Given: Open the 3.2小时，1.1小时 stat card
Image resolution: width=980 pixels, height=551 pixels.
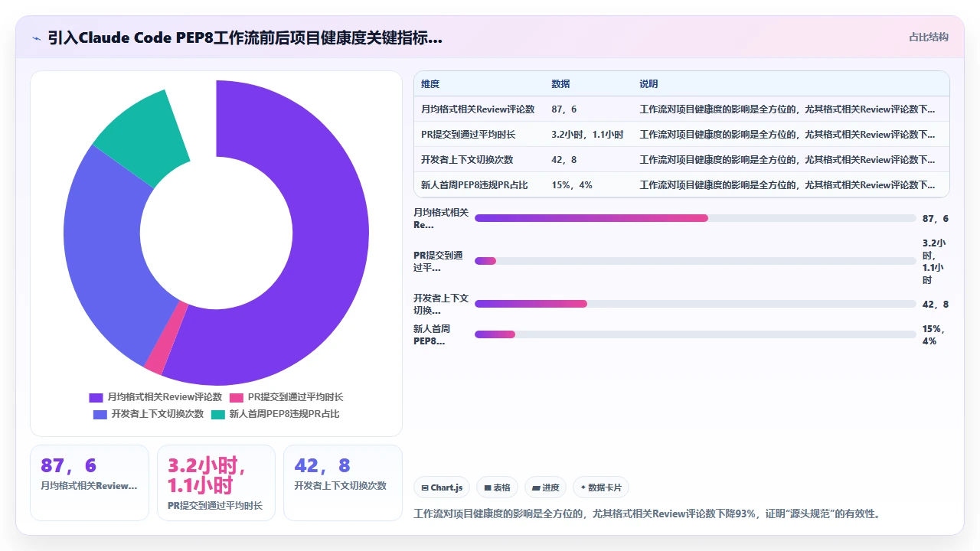Looking at the screenshot, I should (x=216, y=483).
